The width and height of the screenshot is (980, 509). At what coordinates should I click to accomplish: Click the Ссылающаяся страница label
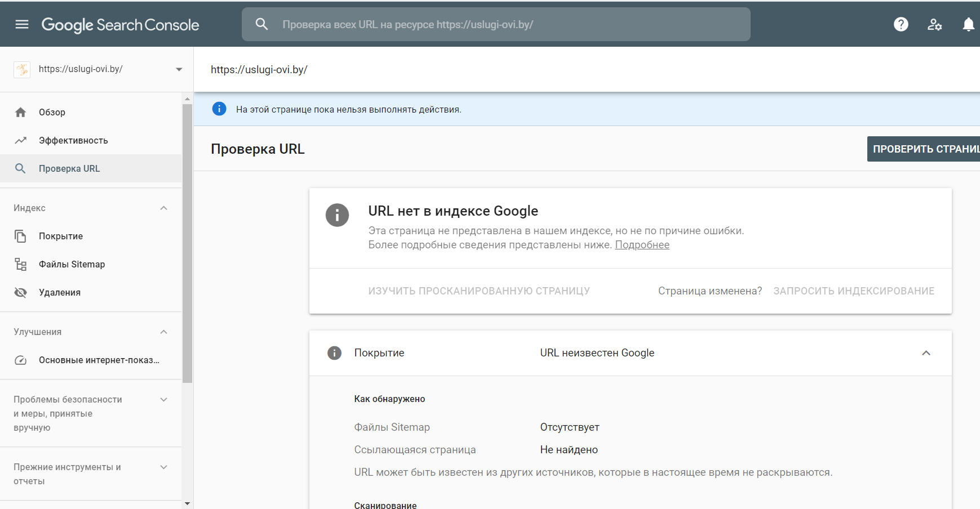[x=415, y=450]
